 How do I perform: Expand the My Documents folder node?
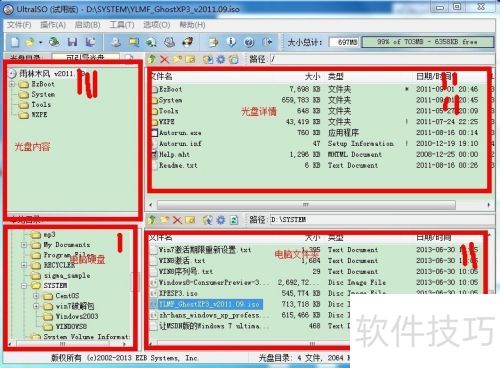[24, 245]
